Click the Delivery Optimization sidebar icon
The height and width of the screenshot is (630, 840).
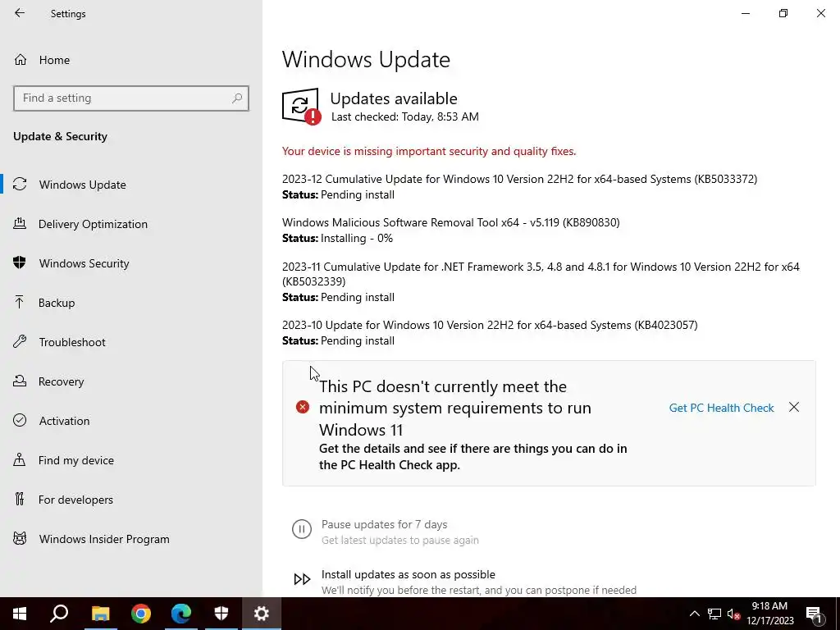(x=20, y=223)
